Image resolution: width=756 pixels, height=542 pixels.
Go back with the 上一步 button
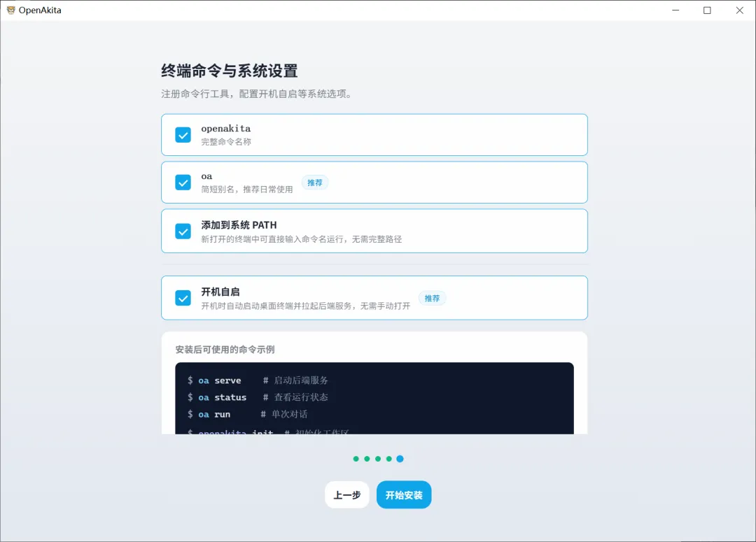[x=347, y=494]
